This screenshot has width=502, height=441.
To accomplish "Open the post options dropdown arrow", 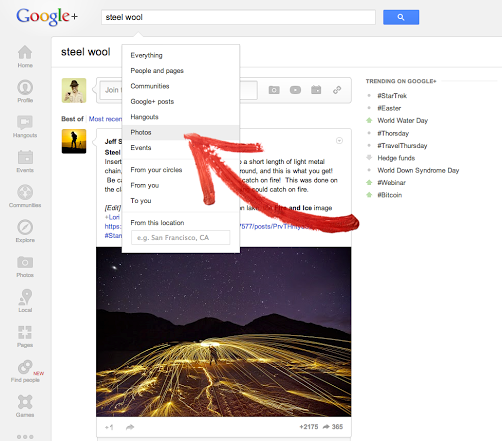I will [x=339, y=141].
